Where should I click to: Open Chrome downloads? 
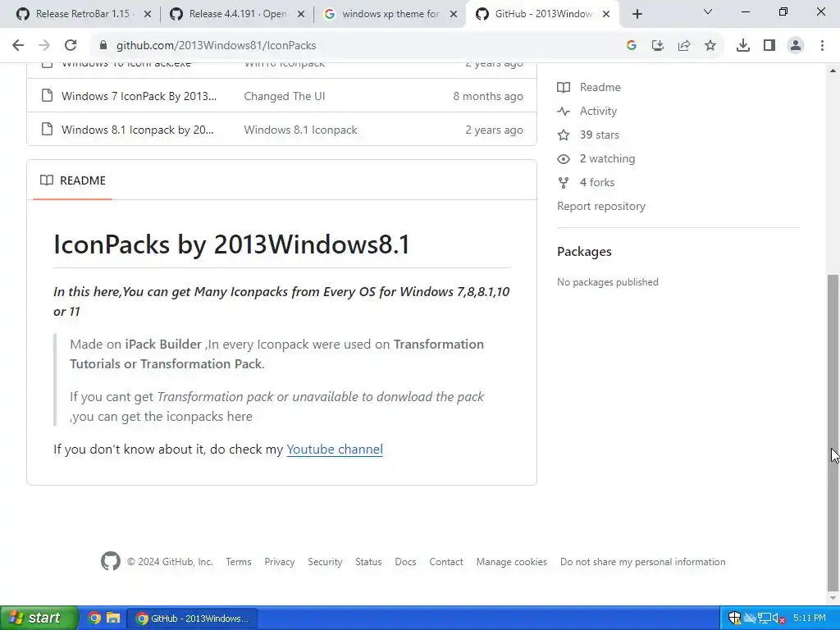(x=742, y=46)
